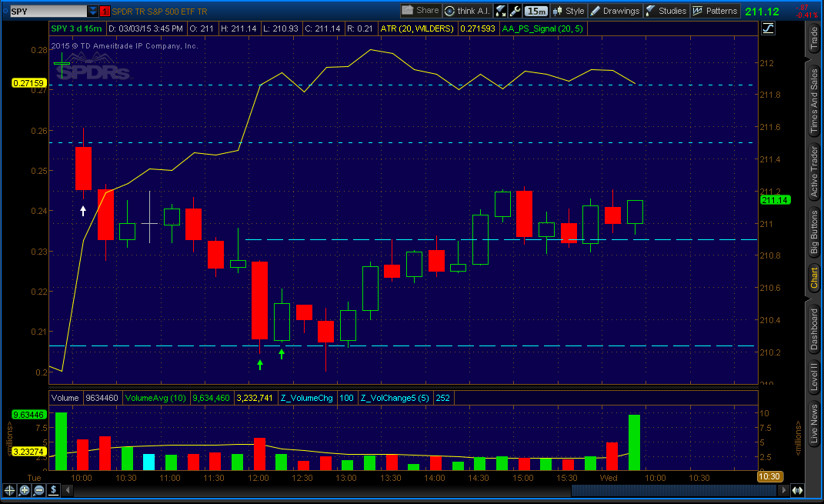The width and height of the screenshot is (824, 504).
Task: Click the 3.23274 volume average bubble
Action: pos(28,452)
